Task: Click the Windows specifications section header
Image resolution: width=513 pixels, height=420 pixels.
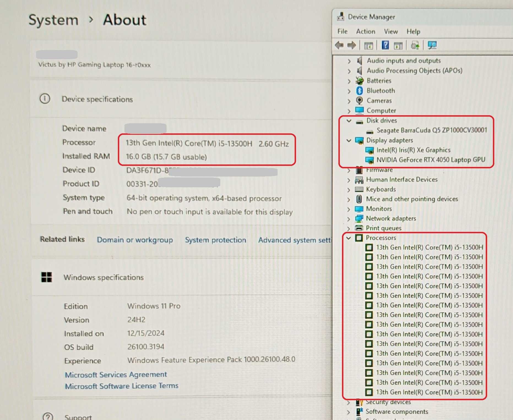Action: point(104,277)
